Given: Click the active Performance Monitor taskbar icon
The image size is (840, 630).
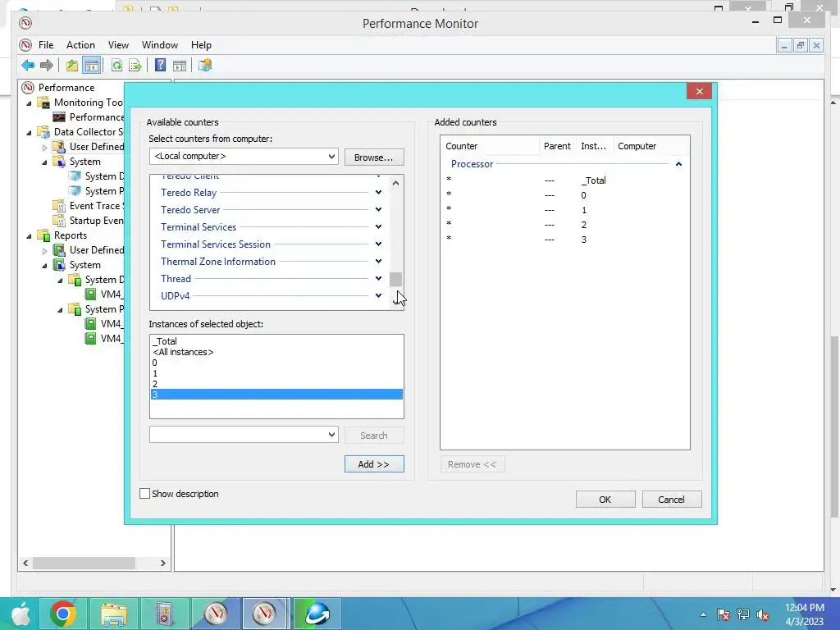Looking at the screenshot, I should pos(266,614).
